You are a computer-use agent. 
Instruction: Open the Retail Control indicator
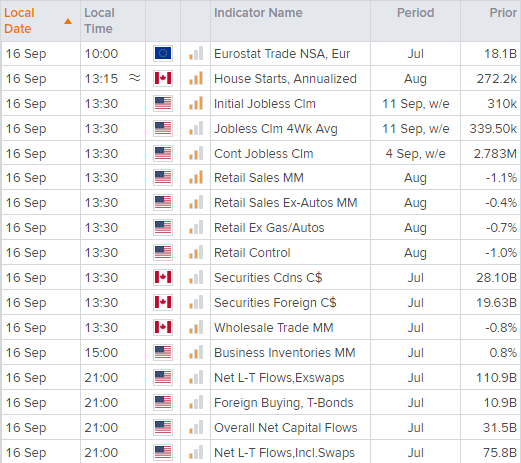click(x=252, y=253)
